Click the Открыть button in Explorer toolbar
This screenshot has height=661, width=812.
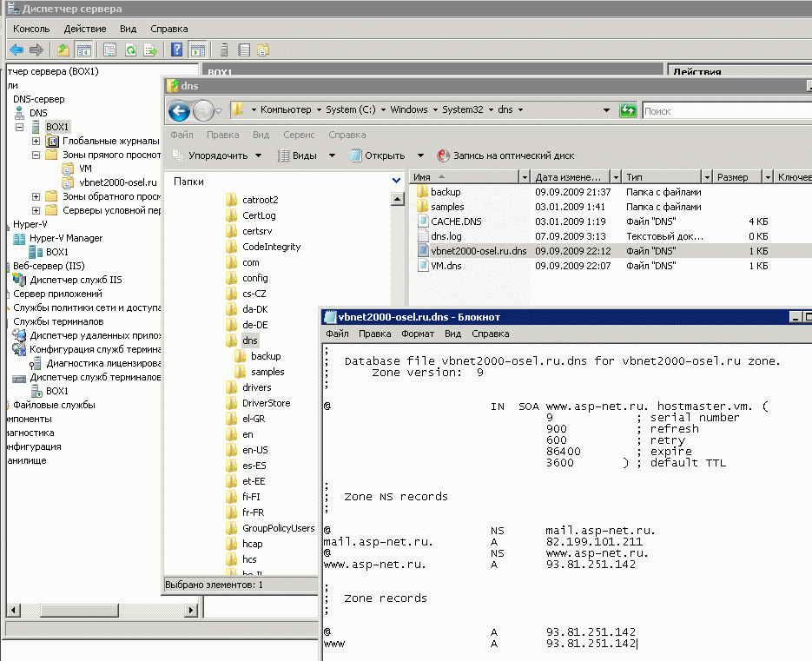[379, 155]
